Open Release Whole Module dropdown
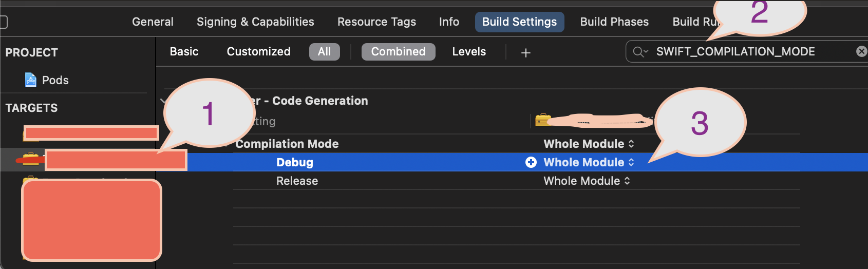This screenshot has width=868, height=269. (587, 181)
